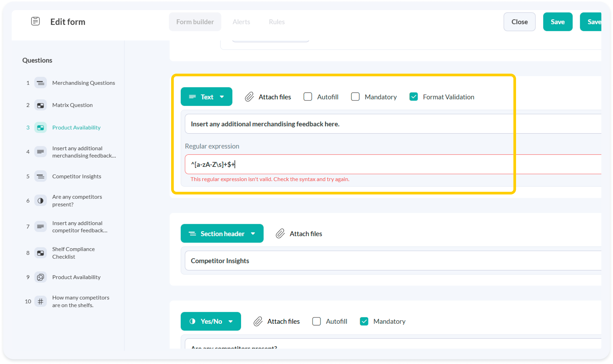Uncheck Mandatory on the Yes/No question
This screenshot has width=613, height=364.
tap(364, 321)
